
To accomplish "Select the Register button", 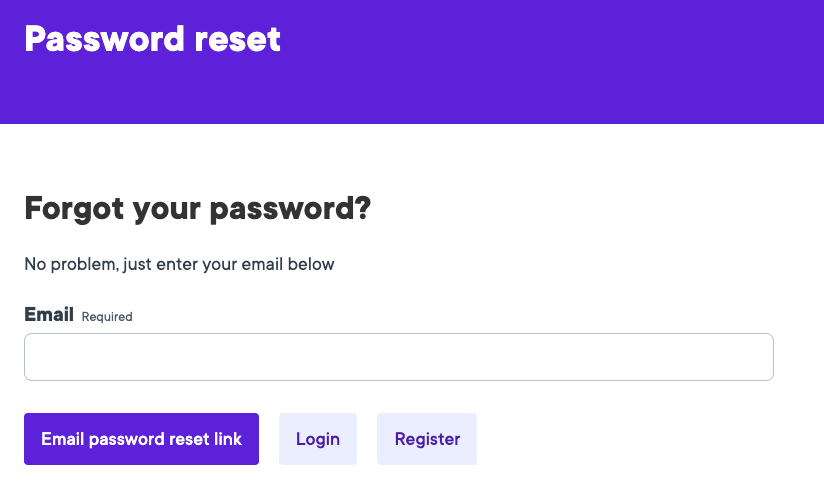I will click(427, 439).
